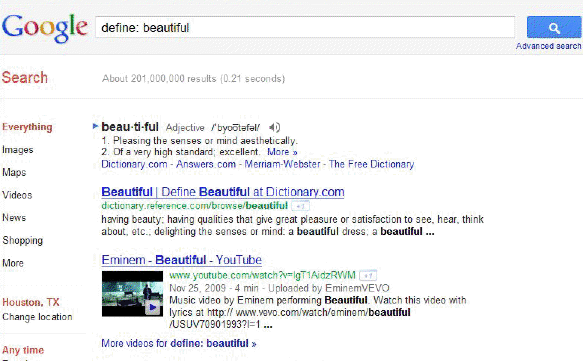Expand the More search categories
583x361 pixels.
pyautogui.click(x=13, y=263)
